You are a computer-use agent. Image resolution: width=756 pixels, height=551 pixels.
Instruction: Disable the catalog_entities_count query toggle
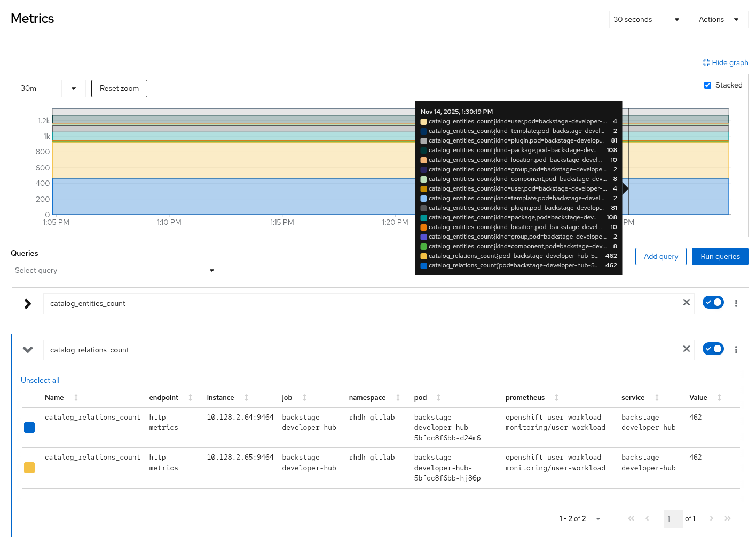[x=713, y=302]
